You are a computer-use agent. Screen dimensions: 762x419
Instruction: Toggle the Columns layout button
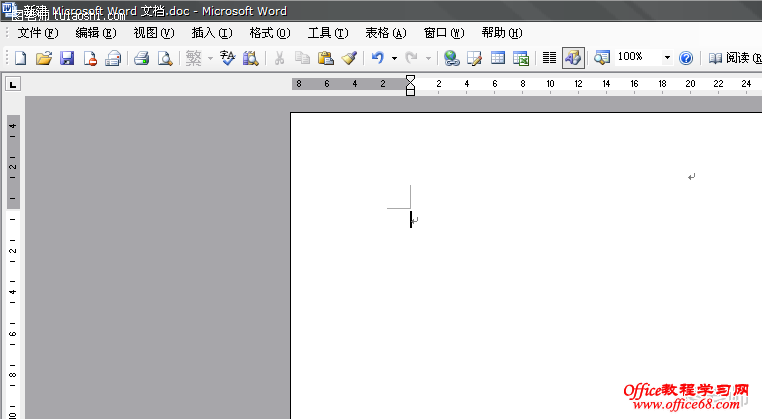[x=549, y=58]
